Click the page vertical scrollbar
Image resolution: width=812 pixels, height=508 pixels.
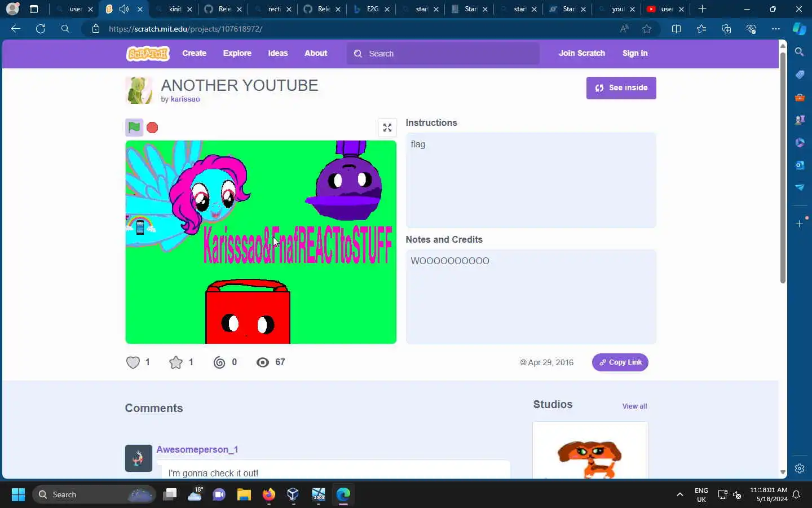[x=783, y=168]
